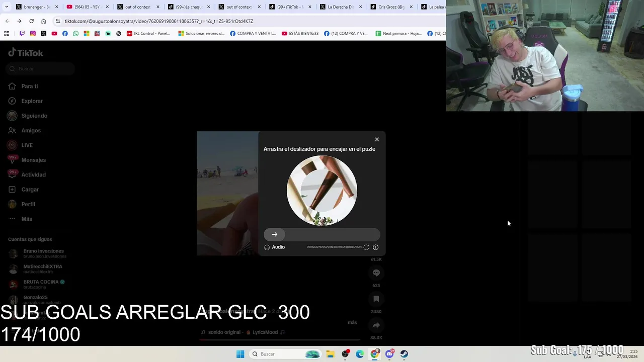The width and height of the screenshot is (644, 362).
Task: Open Cargar upload page
Action: (23, 190)
